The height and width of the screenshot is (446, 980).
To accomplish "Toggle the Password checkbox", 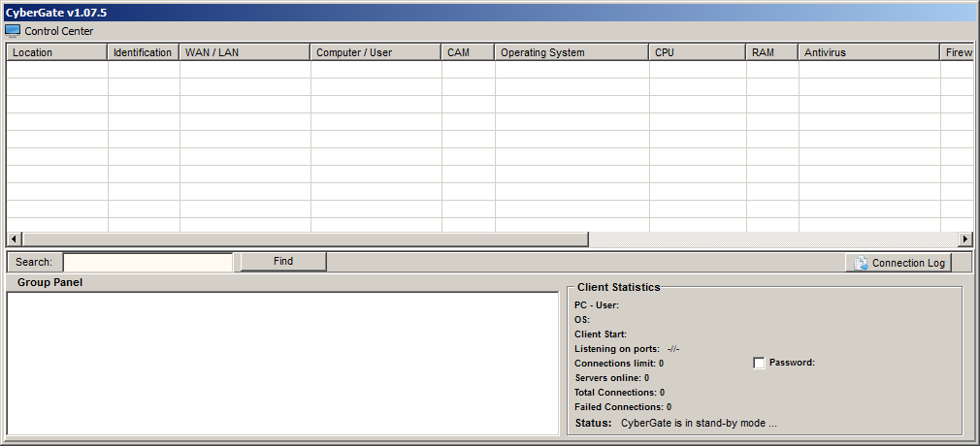I will pyautogui.click(x=759, y=363).
